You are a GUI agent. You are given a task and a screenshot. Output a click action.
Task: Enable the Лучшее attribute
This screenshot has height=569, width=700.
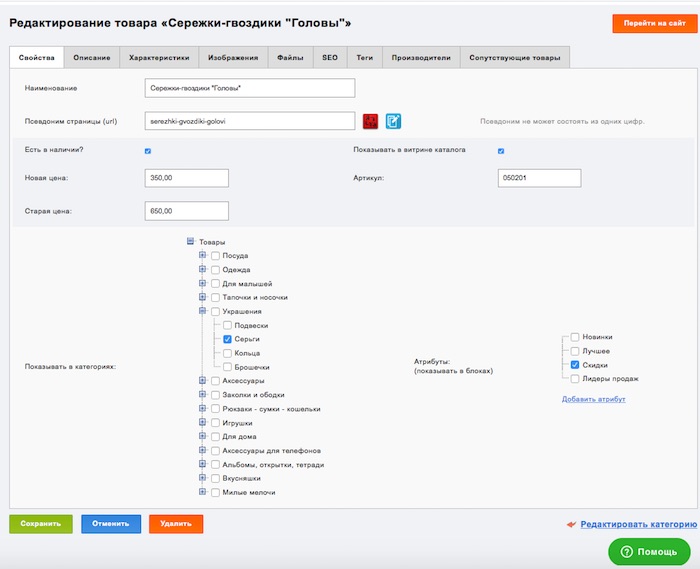tap(575, 351)
